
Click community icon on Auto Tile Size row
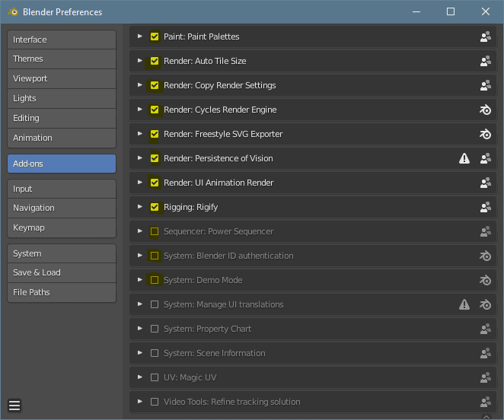tap(486, 61)
